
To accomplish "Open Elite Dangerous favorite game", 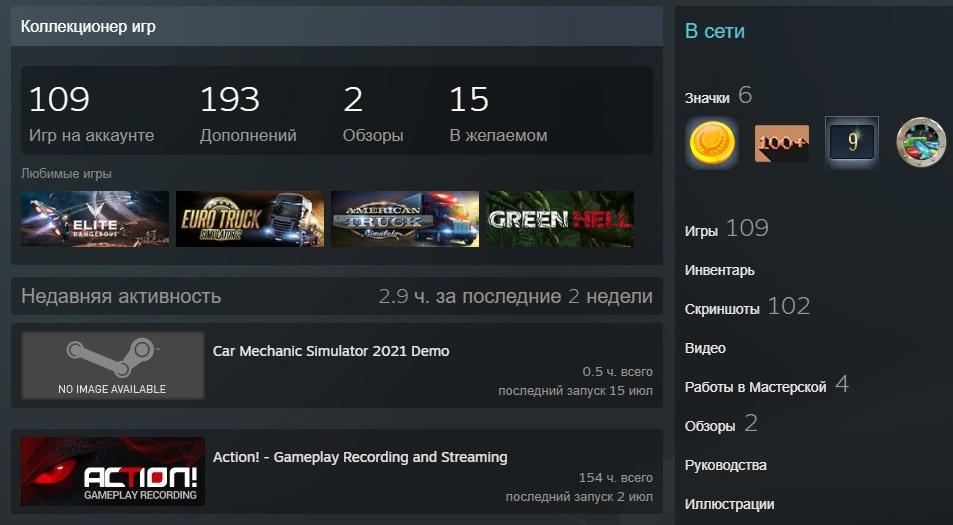I will point(95,219).
